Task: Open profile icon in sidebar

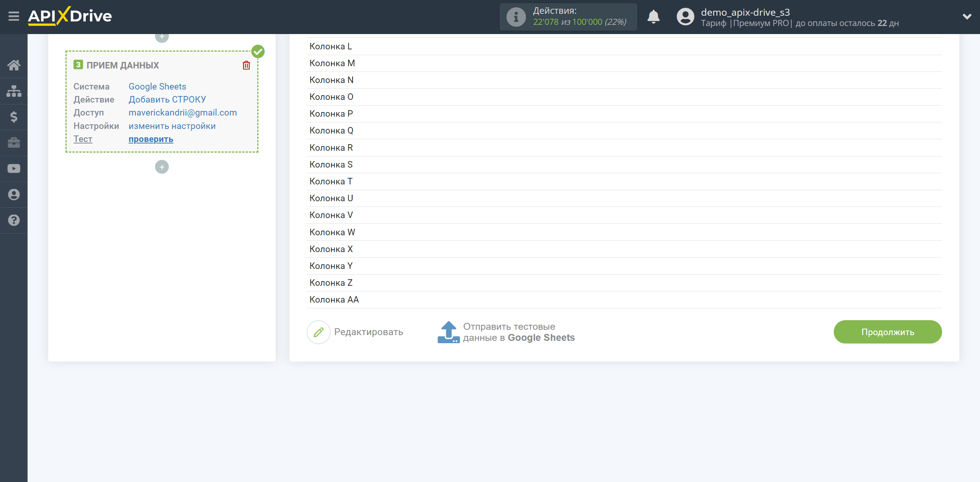Action: (x=14, y=194)
